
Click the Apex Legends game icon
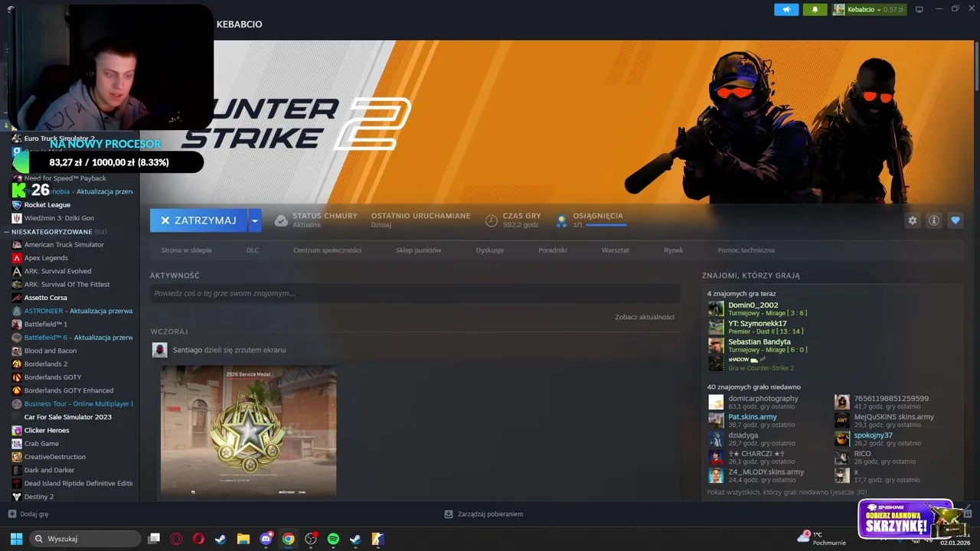click(17, 258)
